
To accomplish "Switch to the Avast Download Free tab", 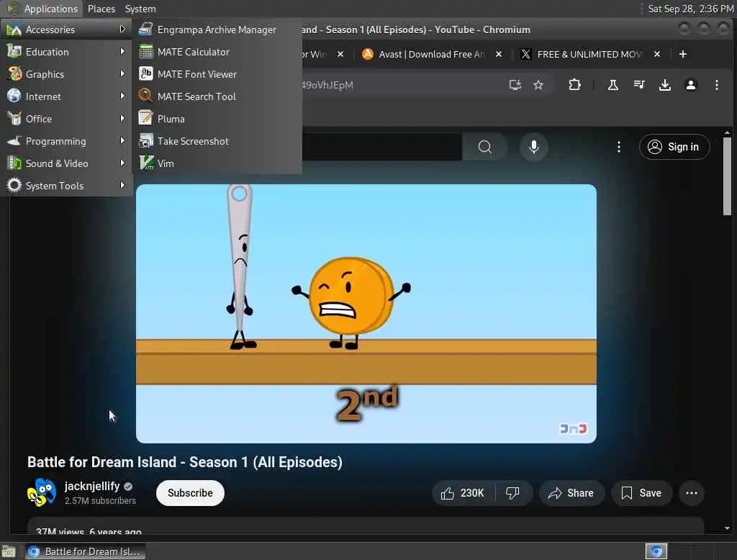I will pos(432,55).
